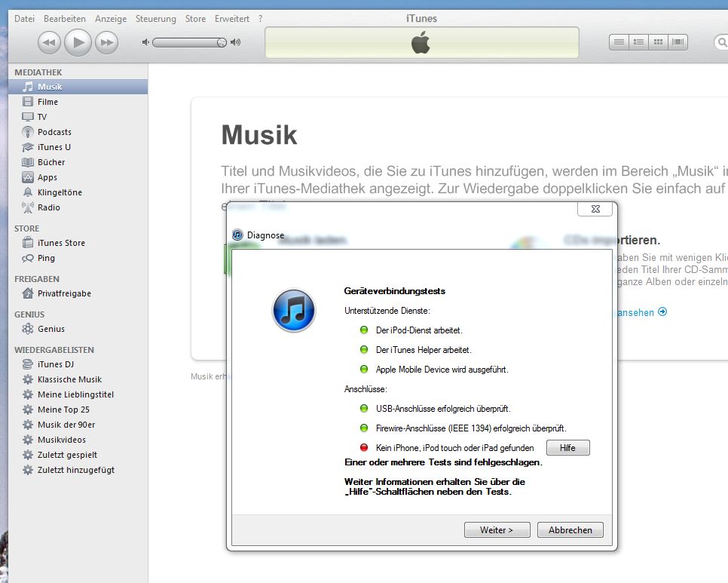The image size is (728, 583).
Task: Click the Diagnose title bar icon
Action: tap(237, 235)
